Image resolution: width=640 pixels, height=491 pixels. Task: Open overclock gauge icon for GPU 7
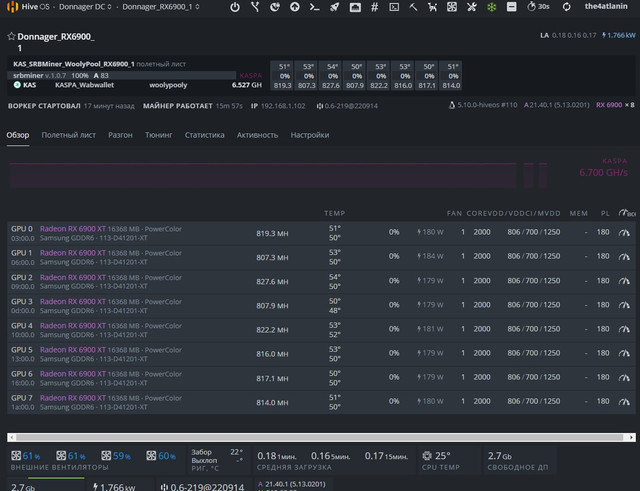pyautogui.click(x=624, y=402)
